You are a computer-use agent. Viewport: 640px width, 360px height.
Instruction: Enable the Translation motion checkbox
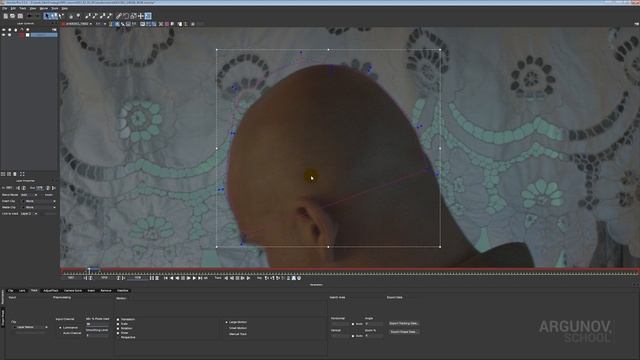[118, 320]
